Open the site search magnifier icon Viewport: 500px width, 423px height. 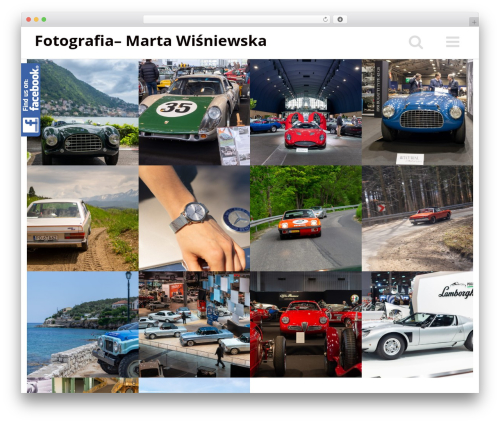point(416,42)
